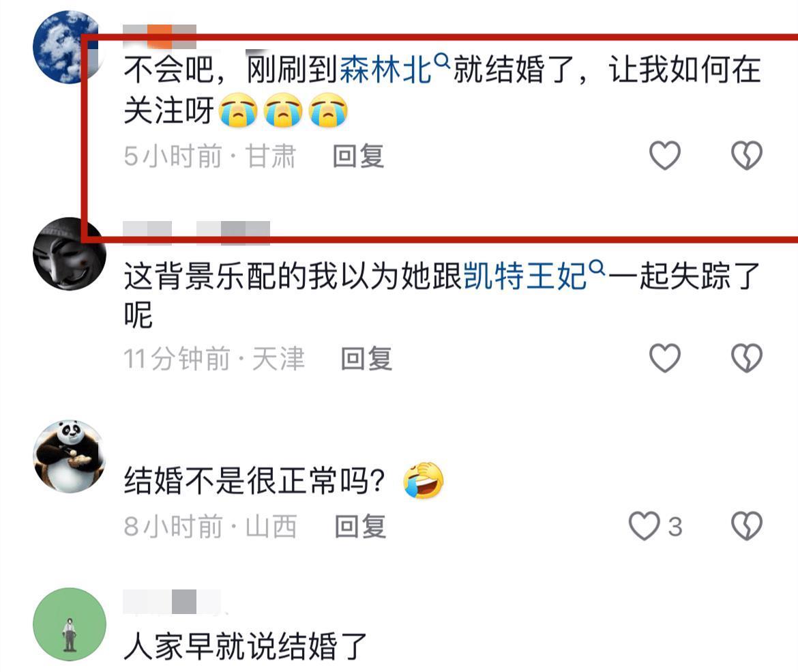The image size is (798, 672).
Task: Like the Shanxi comment with 3 likes
Action: click(x=645, y=525)
